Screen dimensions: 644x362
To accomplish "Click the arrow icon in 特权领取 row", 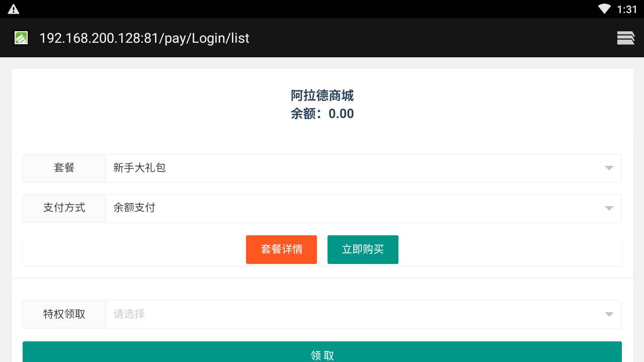I will [x=609, y=314].
